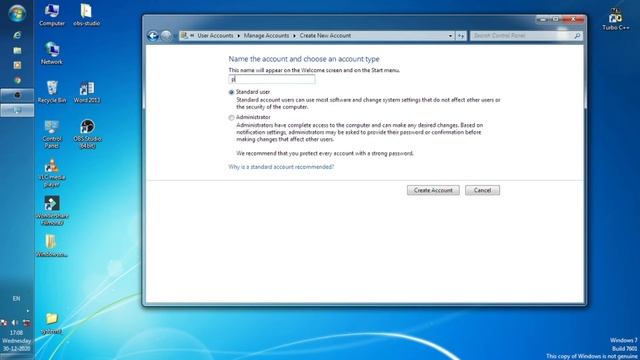Go to User Accounts breadcrumb
Image resolution: width=640 pixels, height=360 pixels.
pos(215,36)
